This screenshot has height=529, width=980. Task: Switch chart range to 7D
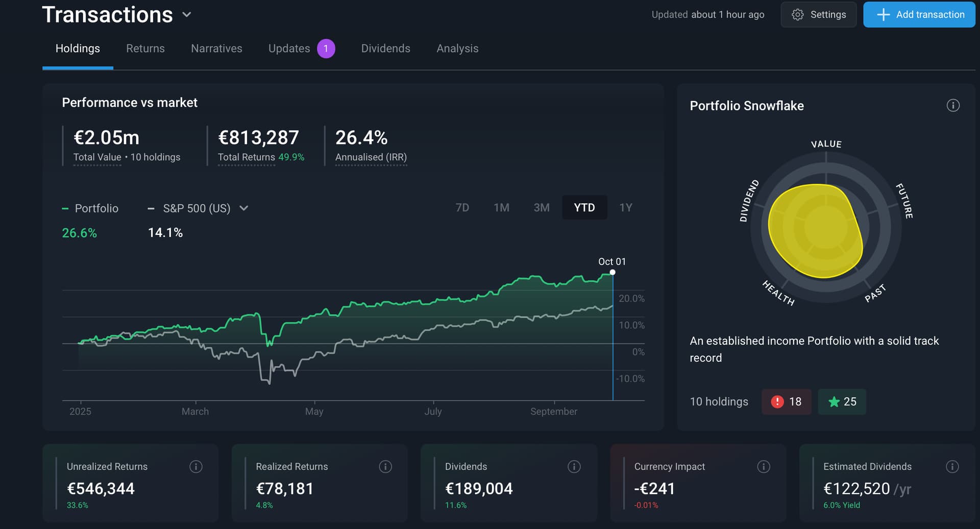click(462, 208)
